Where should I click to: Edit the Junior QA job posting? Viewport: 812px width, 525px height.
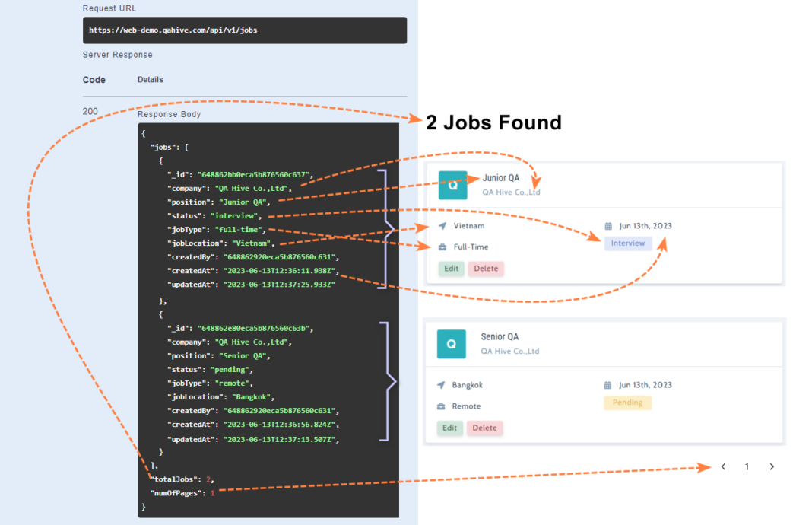click(450, 269)
